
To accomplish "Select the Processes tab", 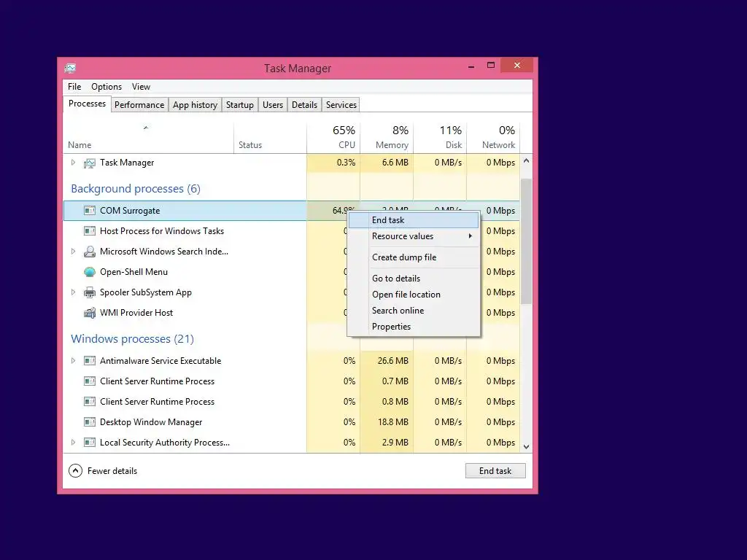I will [88, 104].
